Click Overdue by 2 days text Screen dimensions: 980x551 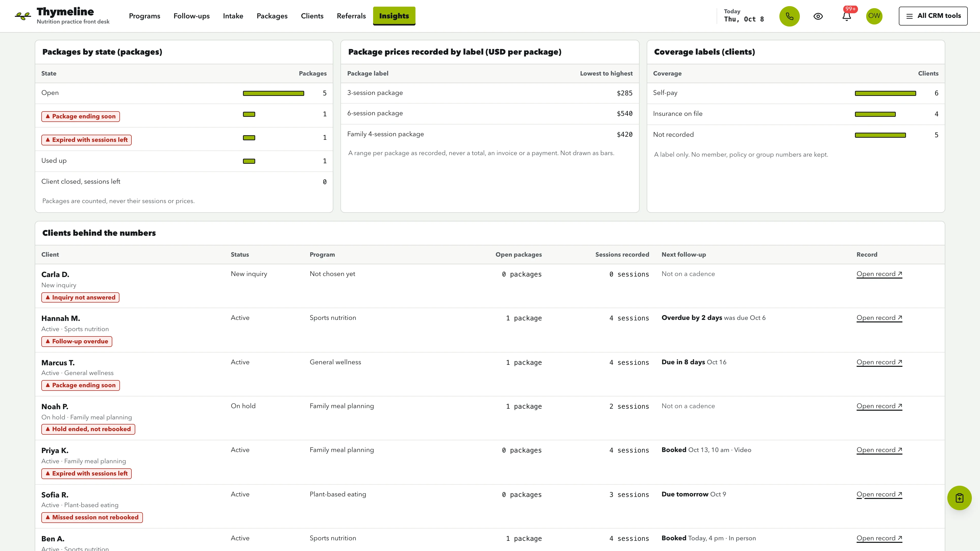point(692,318)
